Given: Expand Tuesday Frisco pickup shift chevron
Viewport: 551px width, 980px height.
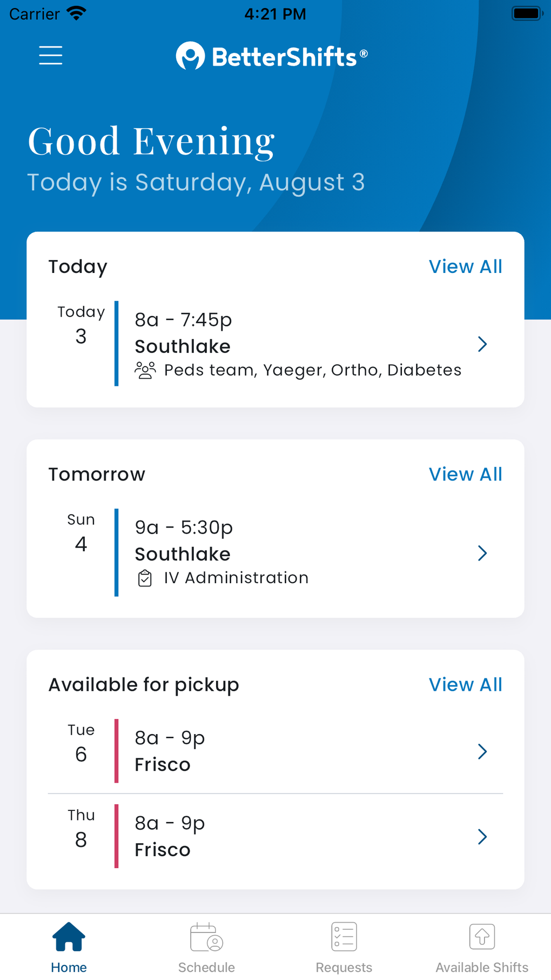Looking at the screenshot, I should click(482, 751).
